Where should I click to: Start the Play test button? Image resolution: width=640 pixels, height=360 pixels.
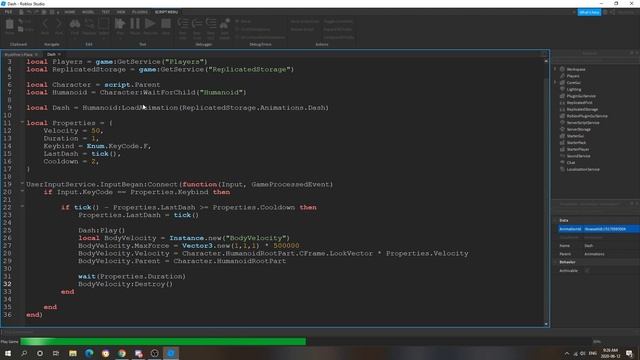click(x=120, y=25)
